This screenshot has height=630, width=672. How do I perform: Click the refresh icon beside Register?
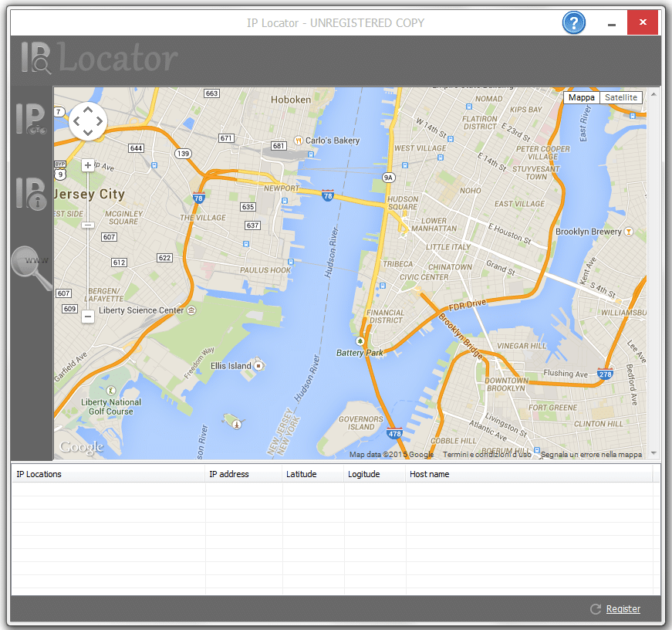click(x=596, y=609)
